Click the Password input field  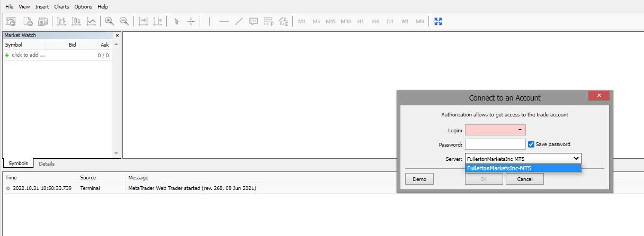tap(495, 144)
